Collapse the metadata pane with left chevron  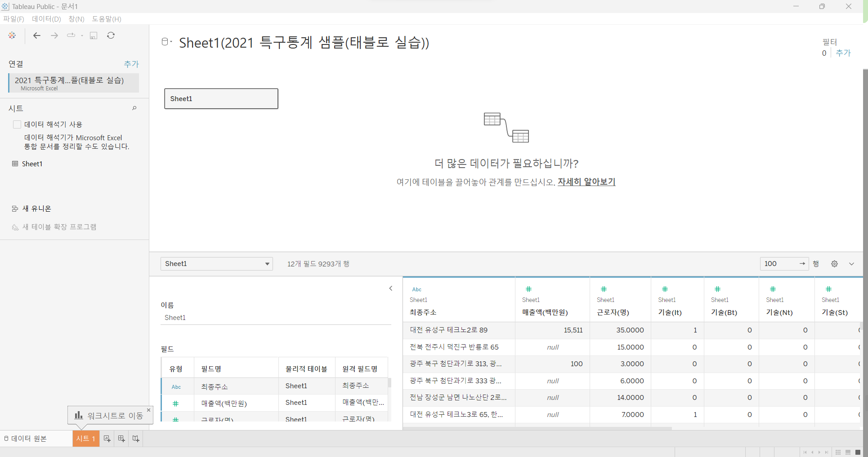pos(391,288)
